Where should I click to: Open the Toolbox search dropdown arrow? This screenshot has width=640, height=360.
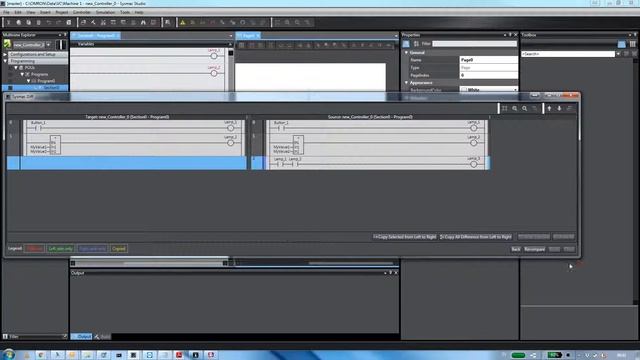(x=618, y=54)
